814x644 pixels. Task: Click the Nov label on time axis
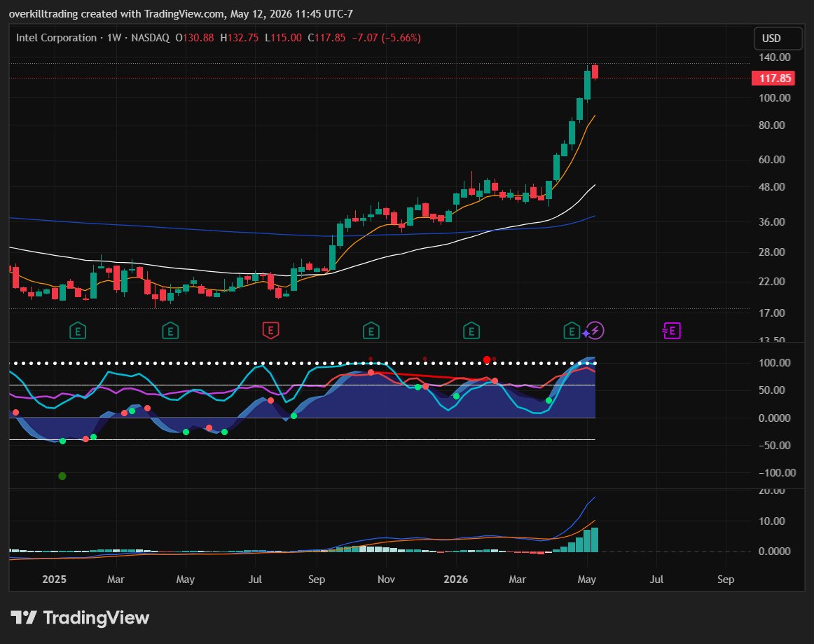click(x=386, y=579)
